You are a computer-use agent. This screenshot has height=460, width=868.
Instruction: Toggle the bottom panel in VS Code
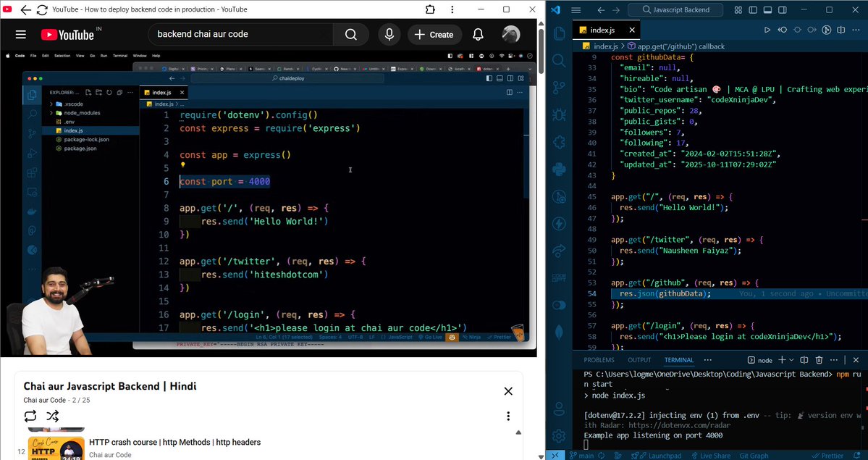tap(768, 10)
